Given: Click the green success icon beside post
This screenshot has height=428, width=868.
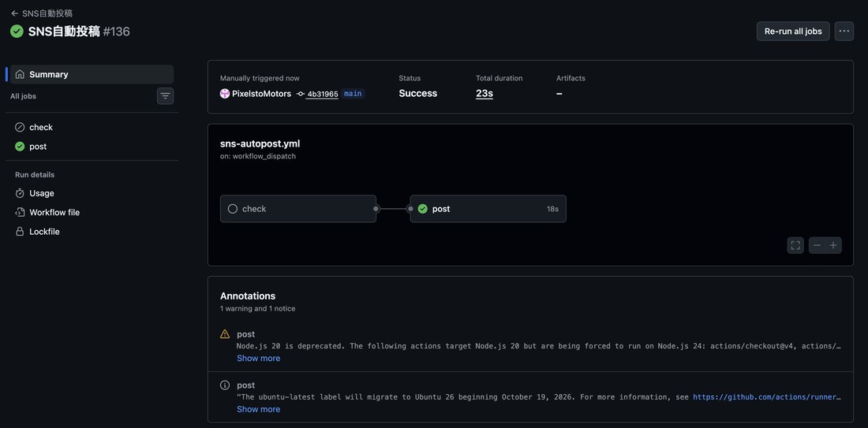Looking at the screenshot, I should coord(20,147).
